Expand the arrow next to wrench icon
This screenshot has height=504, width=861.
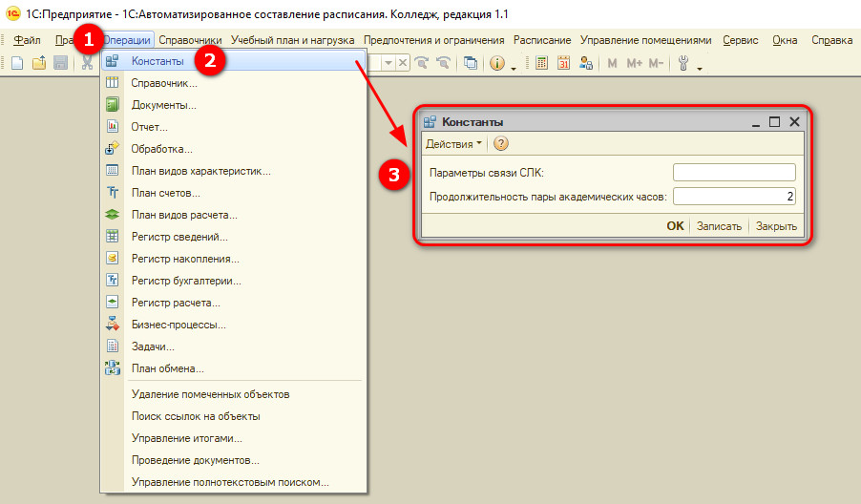tap(700, 69)
